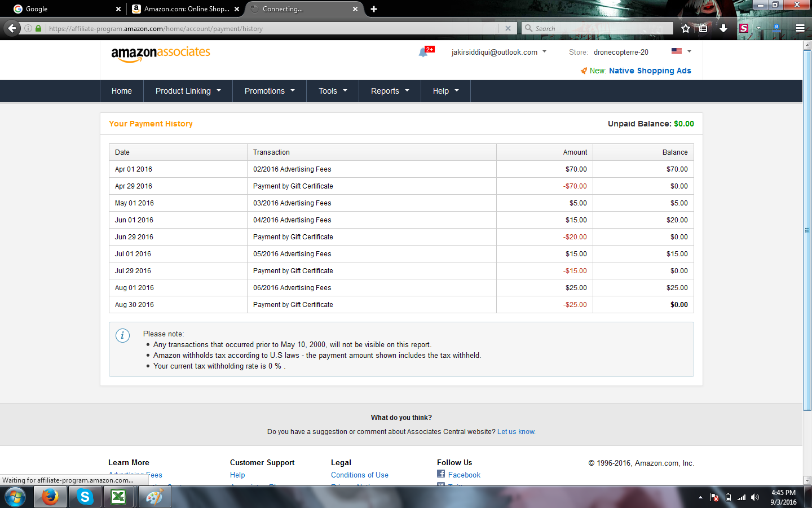Select the 06/2016 Advertising Fees transaction
Viewport: 812px width, 508px height.
point(292,288)
